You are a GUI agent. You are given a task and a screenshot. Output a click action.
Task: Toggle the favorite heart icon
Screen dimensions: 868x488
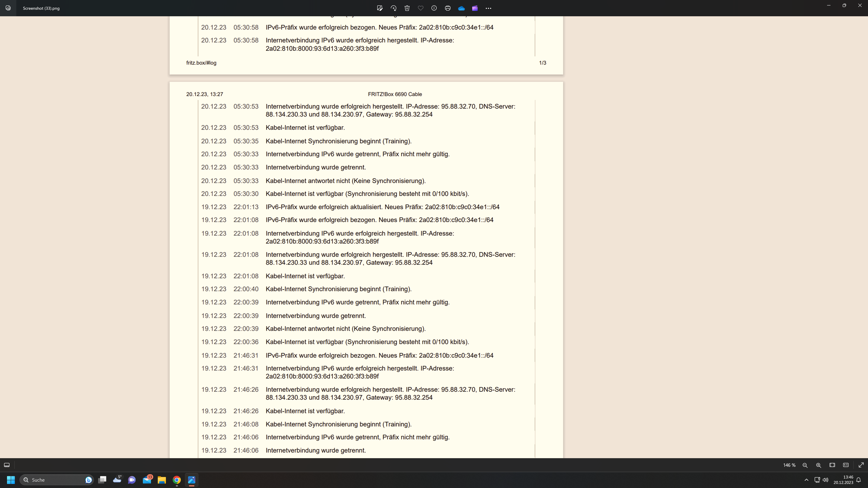[x=420, y=8]
